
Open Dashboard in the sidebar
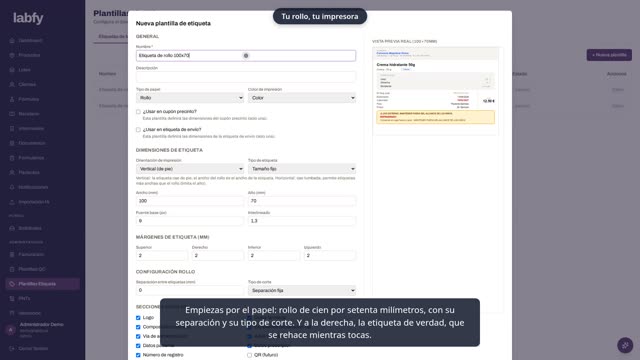[30, 40]
